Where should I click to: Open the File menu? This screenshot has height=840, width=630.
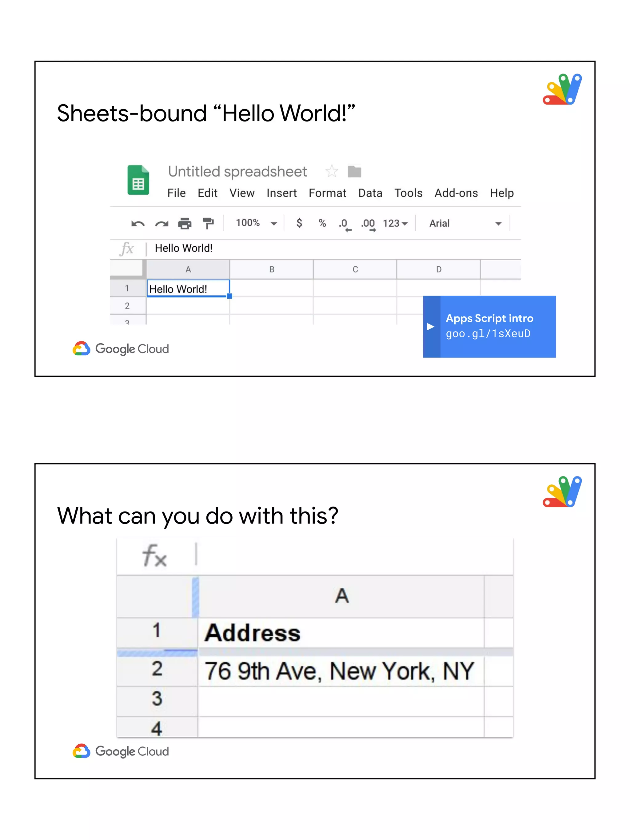(x=177, y=193)
